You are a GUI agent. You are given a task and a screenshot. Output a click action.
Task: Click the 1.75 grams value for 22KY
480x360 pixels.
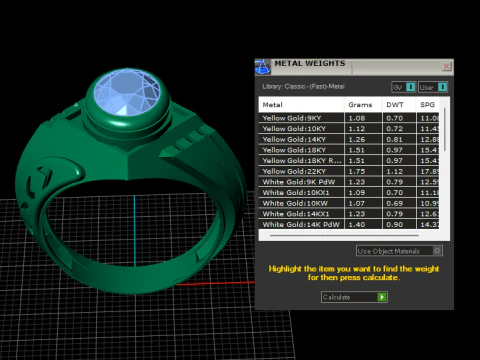coord(357,171)
